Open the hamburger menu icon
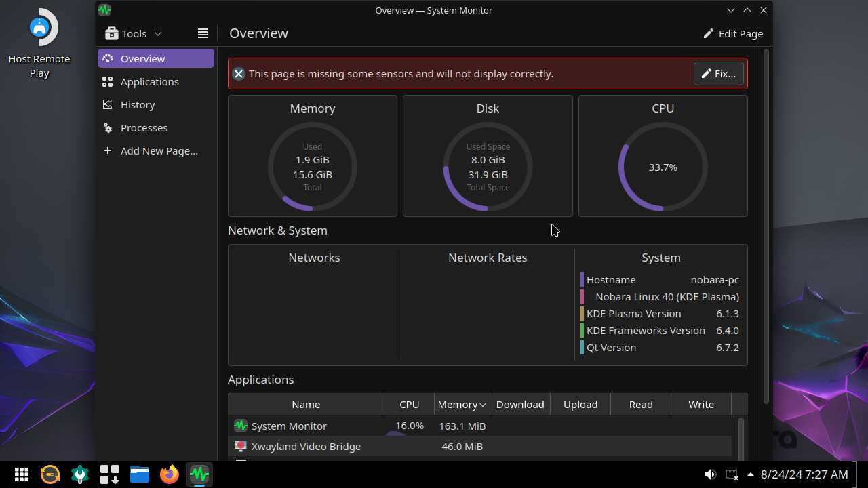 [x=202, y=33]
